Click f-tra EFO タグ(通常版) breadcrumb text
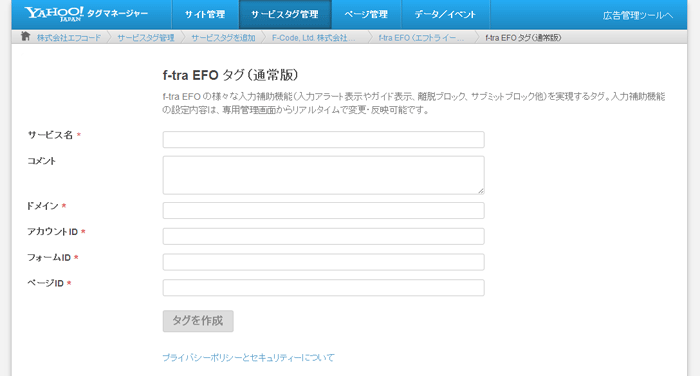 coord(523,38)
